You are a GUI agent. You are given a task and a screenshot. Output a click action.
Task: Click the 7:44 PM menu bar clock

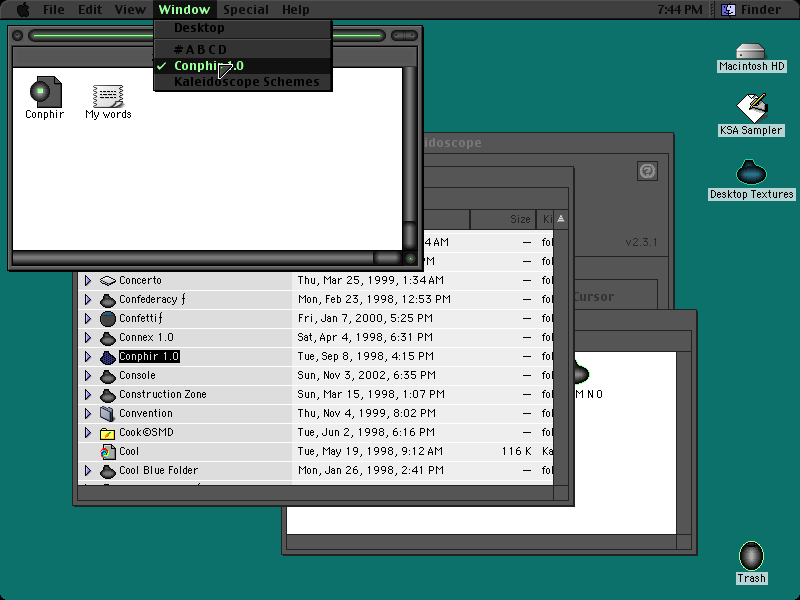[680, 10]
